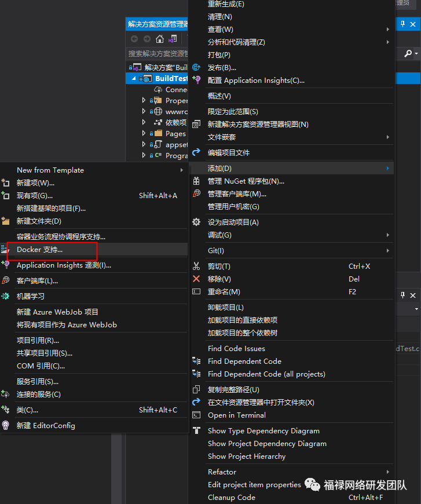
Task: Select the Connected Services tree item
Action: [x=171, y=89]
